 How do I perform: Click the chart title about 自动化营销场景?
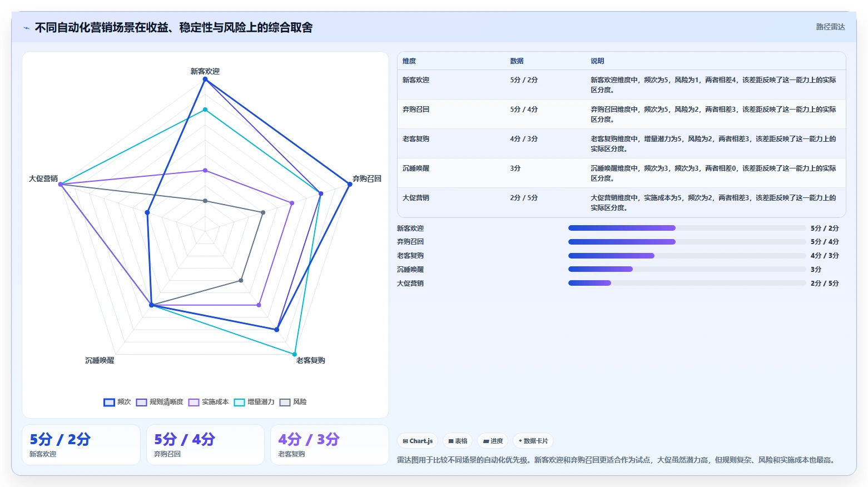(173, 27)
